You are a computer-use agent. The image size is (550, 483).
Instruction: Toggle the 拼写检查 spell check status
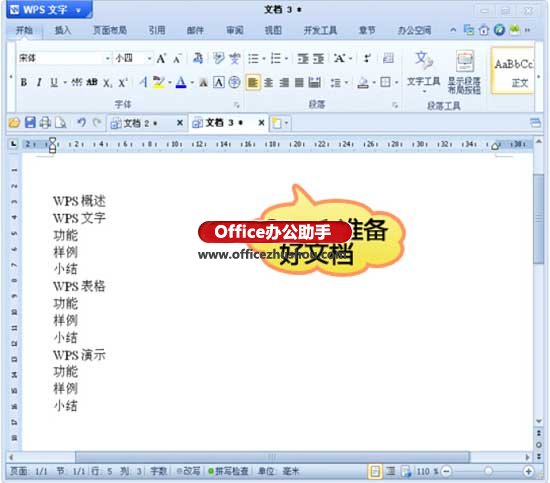coord(228,471)
